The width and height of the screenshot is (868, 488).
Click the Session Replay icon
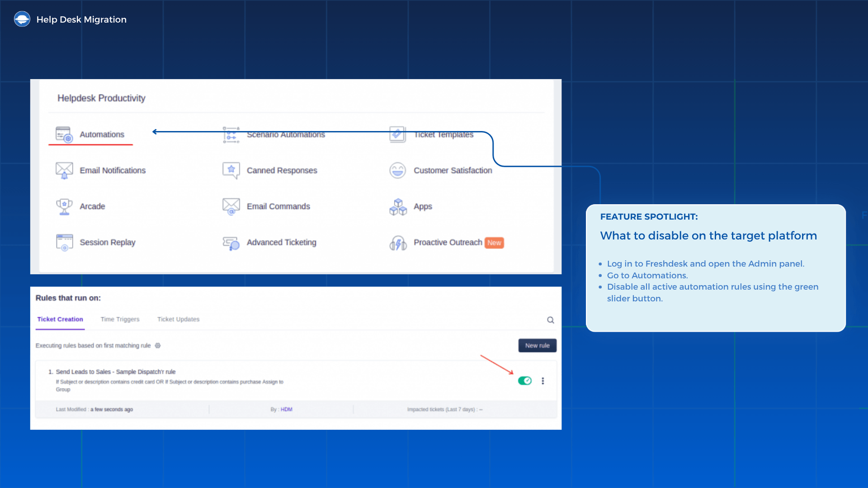(64, 243)
